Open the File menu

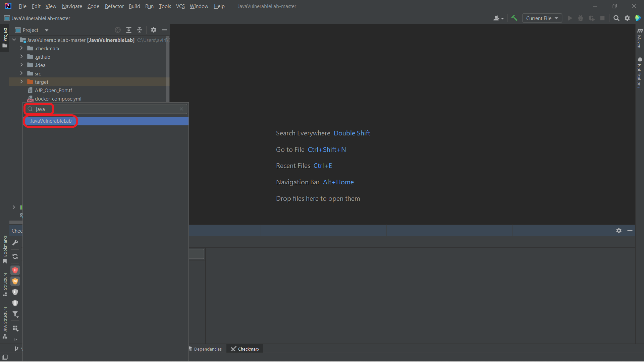click(x=22, y=6)
